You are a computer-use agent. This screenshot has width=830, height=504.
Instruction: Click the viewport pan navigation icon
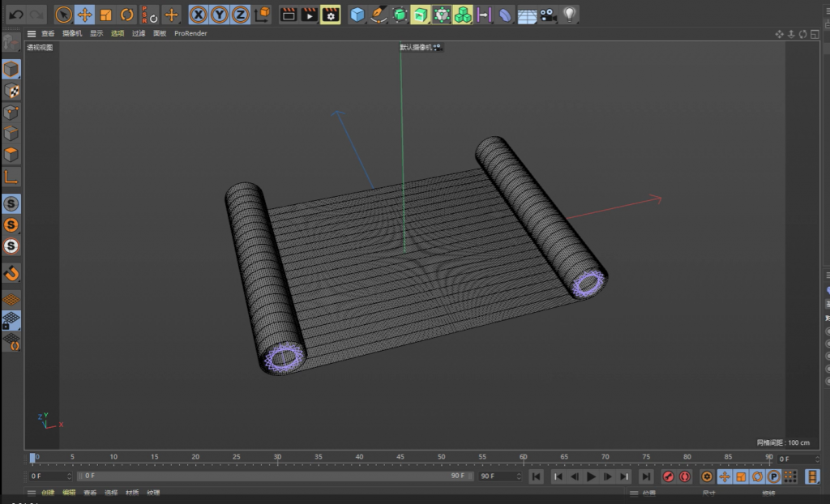click(x=780, y=34)
